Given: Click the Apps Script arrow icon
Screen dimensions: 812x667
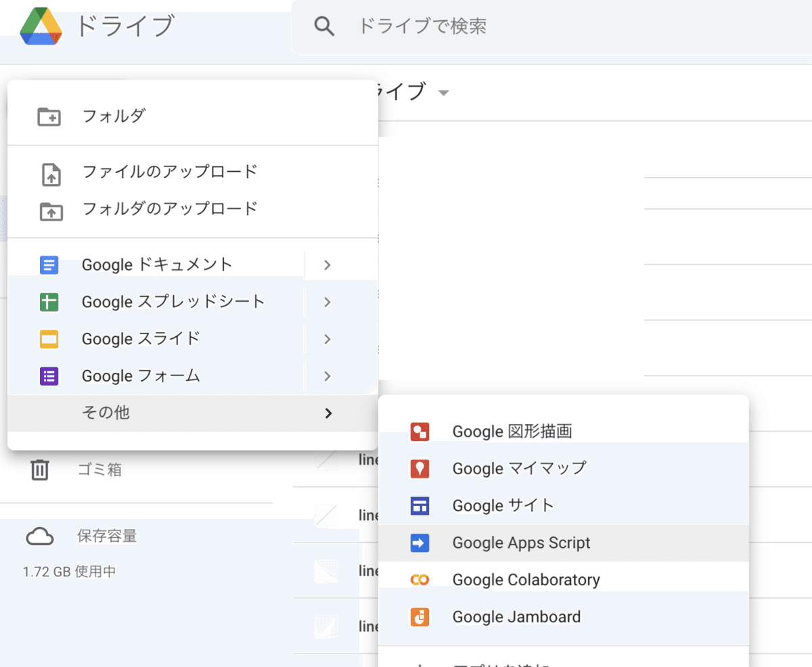Looking at the screenshot, I should pyautogui.click(x=420, y=543).
